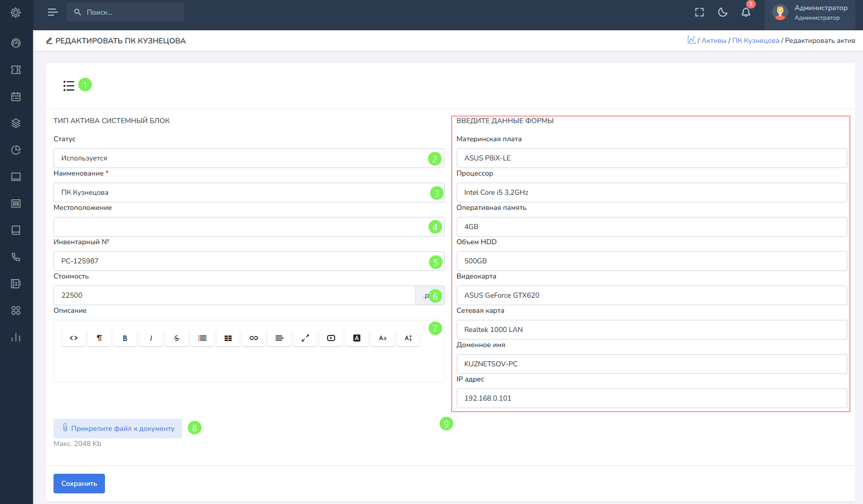Toggle the sidebar with the hamburger menu

click(x=52, y=12)
